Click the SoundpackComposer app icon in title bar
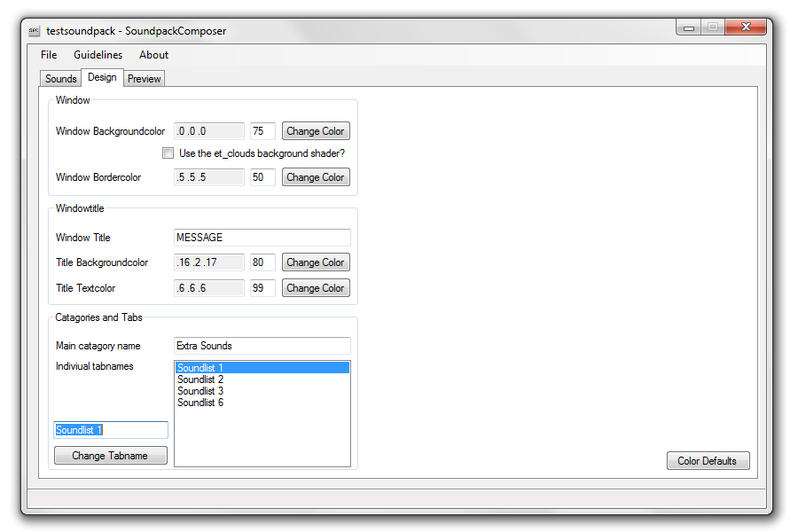Viewport: 798px width, 532px height. coord(34,31)
